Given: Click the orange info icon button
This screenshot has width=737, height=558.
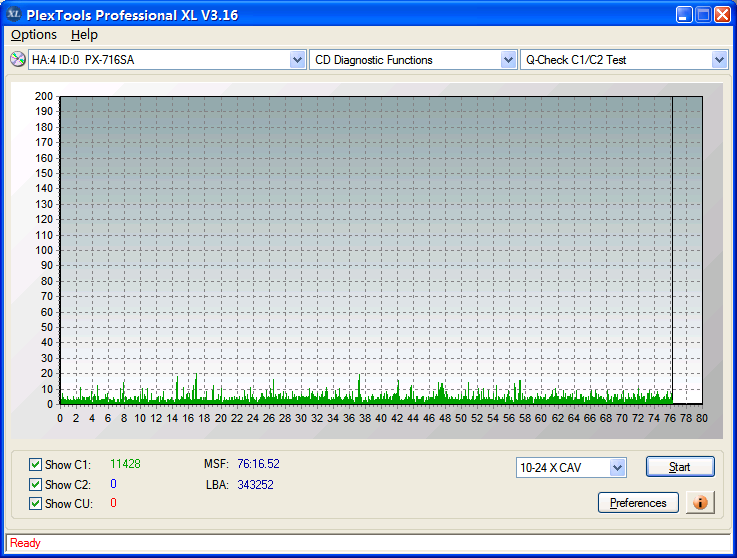Looking at the screenshot, I should pyautogui.click(x=700, y=502).
